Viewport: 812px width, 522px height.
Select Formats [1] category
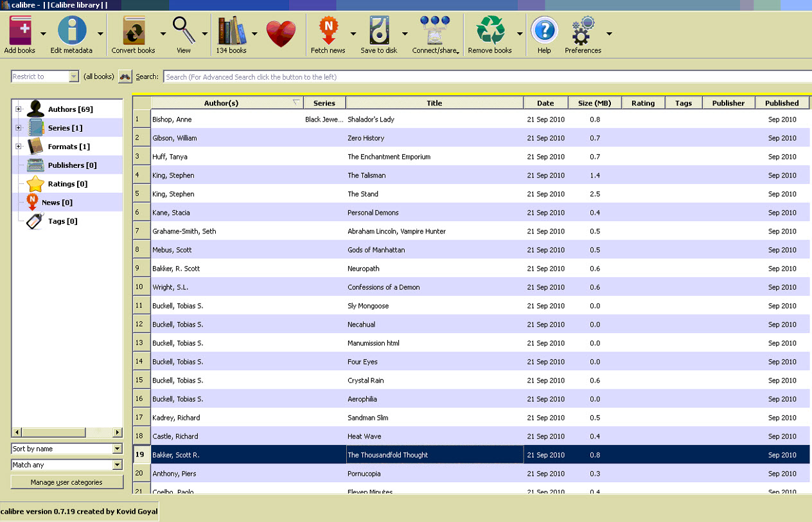[x=69, y=147]
